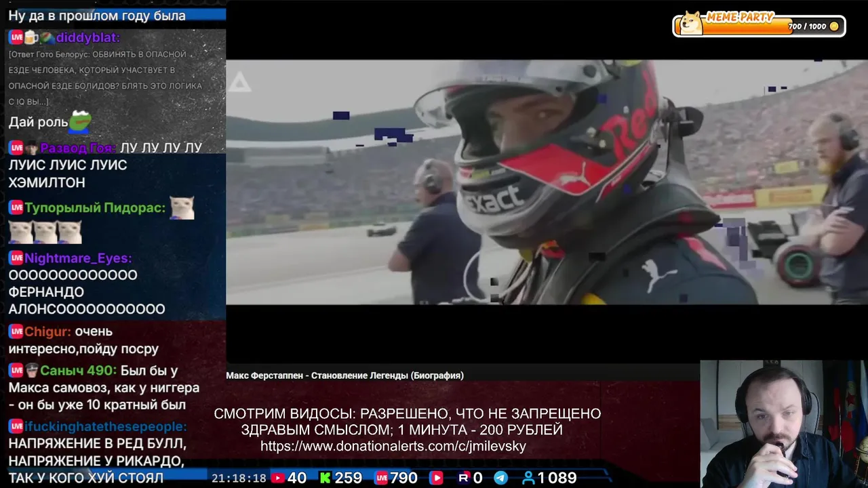Click the quoted reply text 'Ответ Гото Белорус'
This screenshot has height=488, width=868.
(x=105, y=78)
